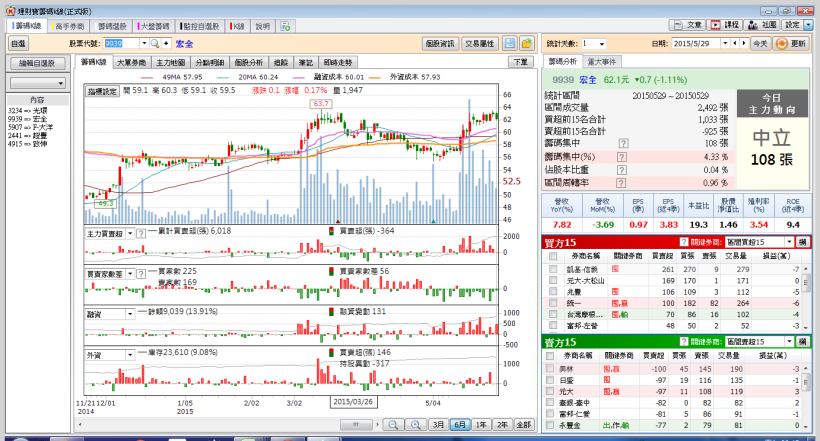Expand the 主力買賣超 indicator dropdown

[x=129, y=231]
